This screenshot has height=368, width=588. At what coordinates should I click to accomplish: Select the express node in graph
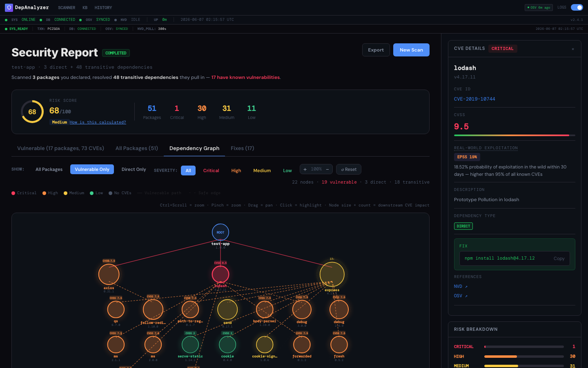click(x=332, y=274)
